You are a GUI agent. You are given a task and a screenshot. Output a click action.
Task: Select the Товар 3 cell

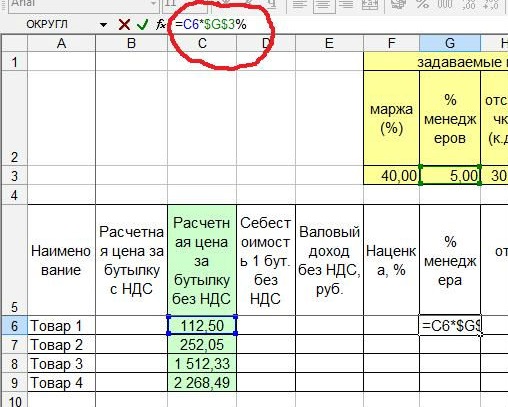pos(61,363)
